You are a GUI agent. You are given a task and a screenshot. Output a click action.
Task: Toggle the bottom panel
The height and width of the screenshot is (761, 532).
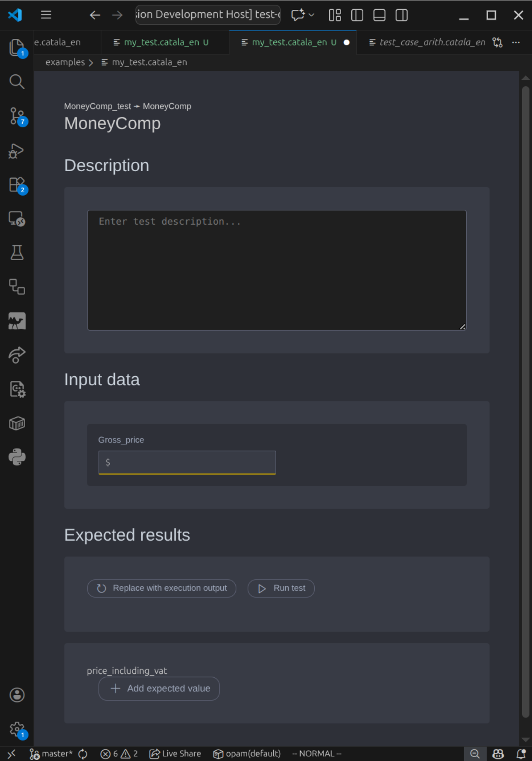pyautogui.click(x=379, y=15)
